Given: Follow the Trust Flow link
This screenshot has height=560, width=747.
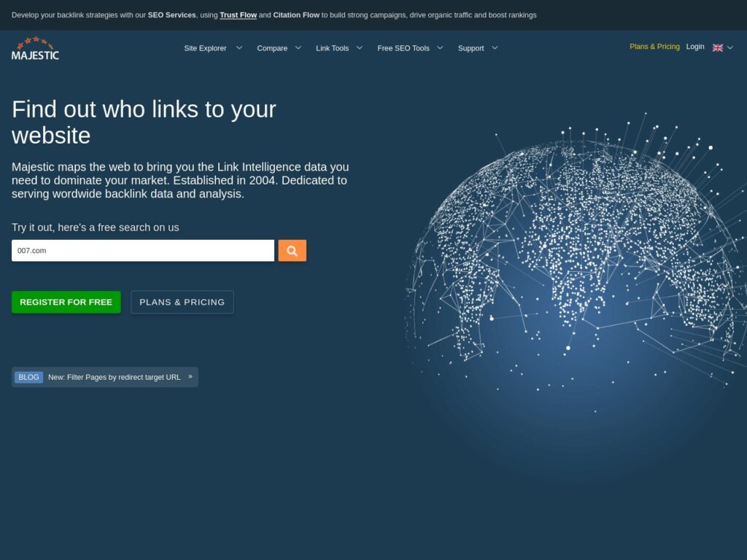Looking at the screenshot, I should [x=238, y=15].
